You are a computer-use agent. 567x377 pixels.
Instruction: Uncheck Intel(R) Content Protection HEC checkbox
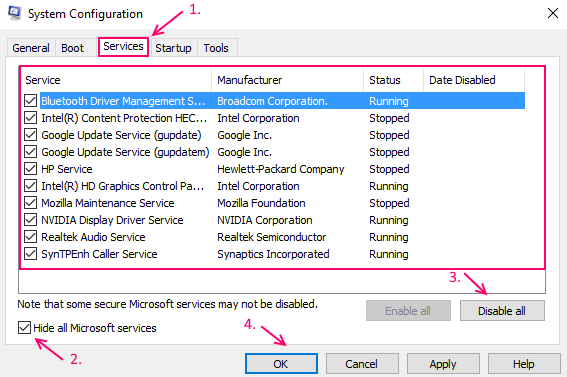(x=30, y=117)
